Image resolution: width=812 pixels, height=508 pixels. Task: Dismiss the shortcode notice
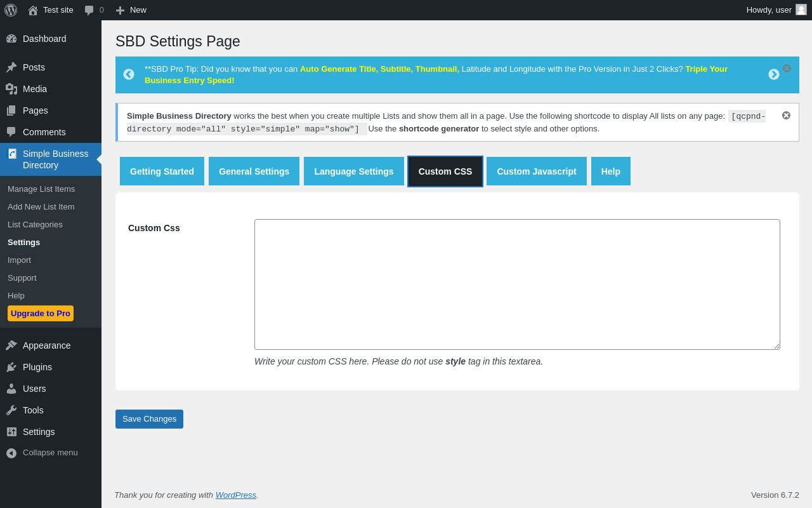click(x=786, y=115)
